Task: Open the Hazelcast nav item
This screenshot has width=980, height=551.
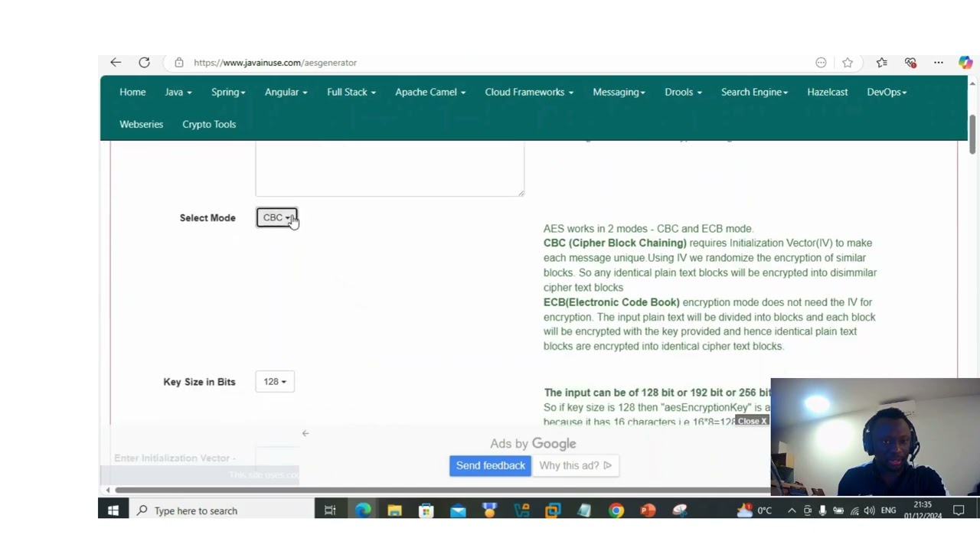Action: pyautogui.click(x=828, y=92)
